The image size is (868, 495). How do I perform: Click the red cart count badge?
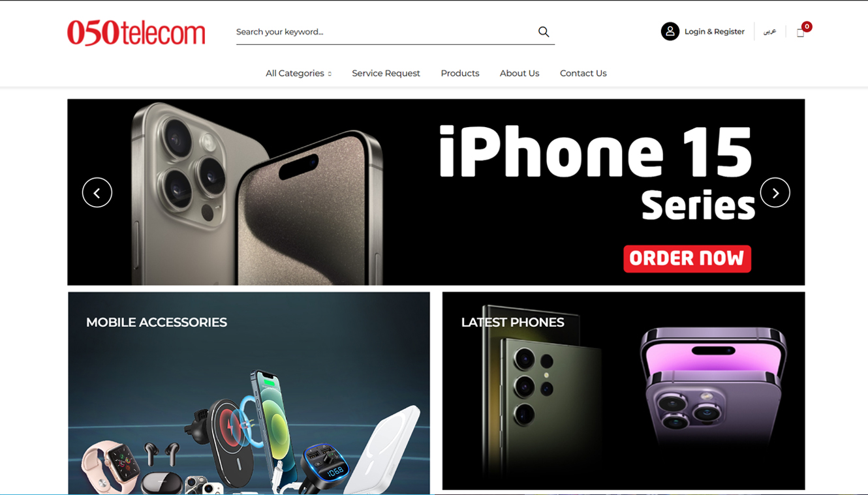(807, 27)
